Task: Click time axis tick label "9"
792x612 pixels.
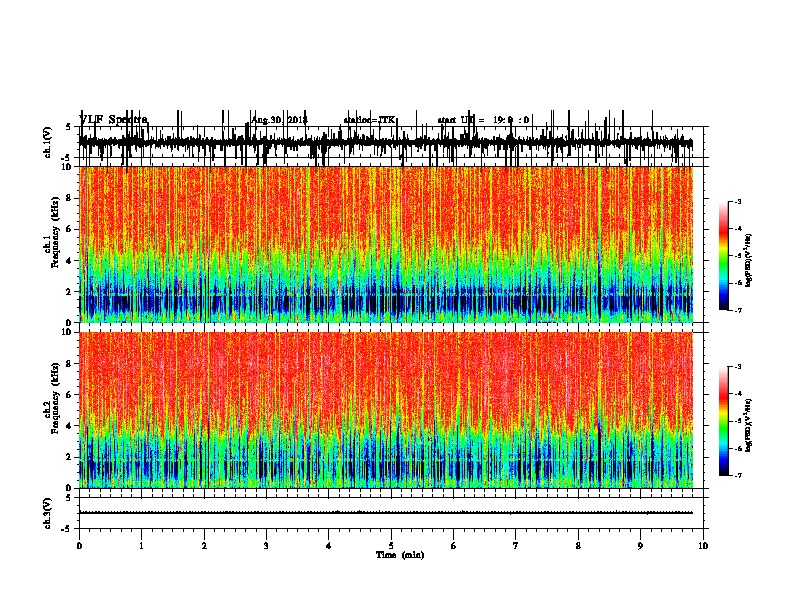Action: pyautogui.click(x=640, y=545)
